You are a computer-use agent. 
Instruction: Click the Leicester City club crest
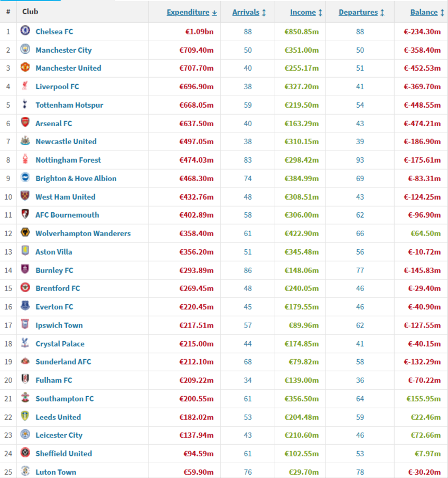point(25,434)
